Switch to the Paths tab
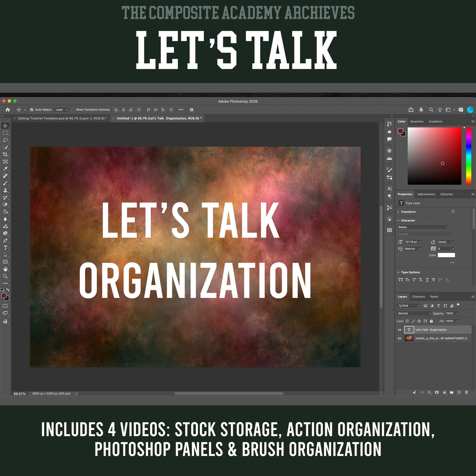The height and width of the screenshot is (476, 476). tap(434, 297)
